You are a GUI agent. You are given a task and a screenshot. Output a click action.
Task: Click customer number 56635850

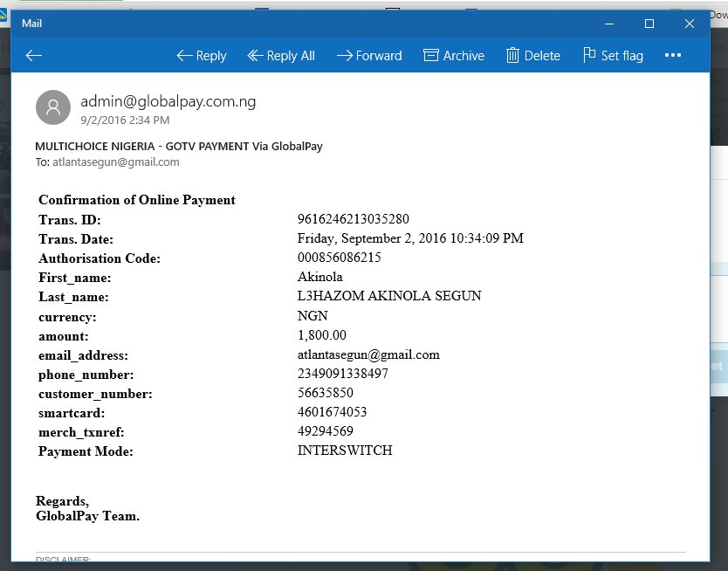(x=326, y=393)
